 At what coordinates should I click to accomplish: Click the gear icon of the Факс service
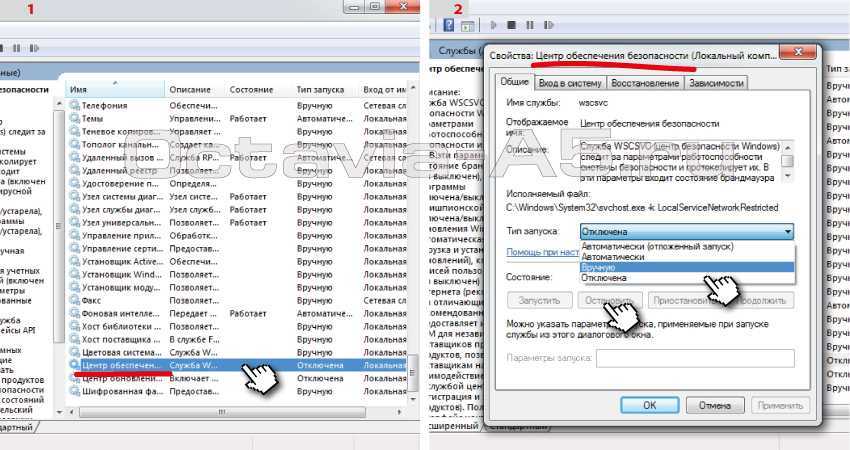tap(75, 299)
